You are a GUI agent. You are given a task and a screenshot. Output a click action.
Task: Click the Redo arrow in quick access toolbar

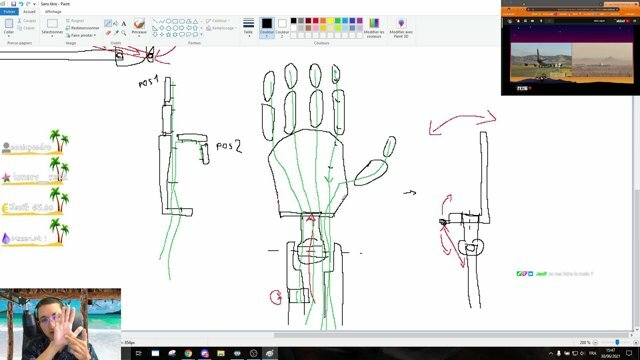point(28,4)
